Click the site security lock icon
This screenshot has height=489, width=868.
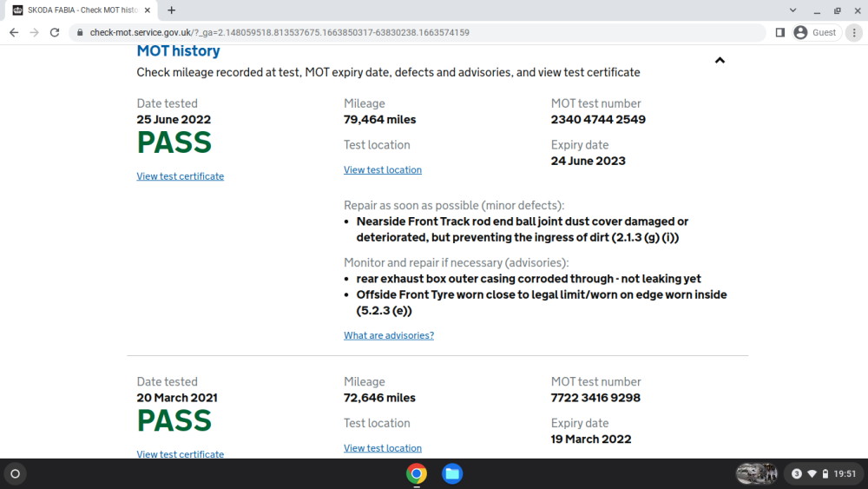pyautogui.click(x=80, y=33)
